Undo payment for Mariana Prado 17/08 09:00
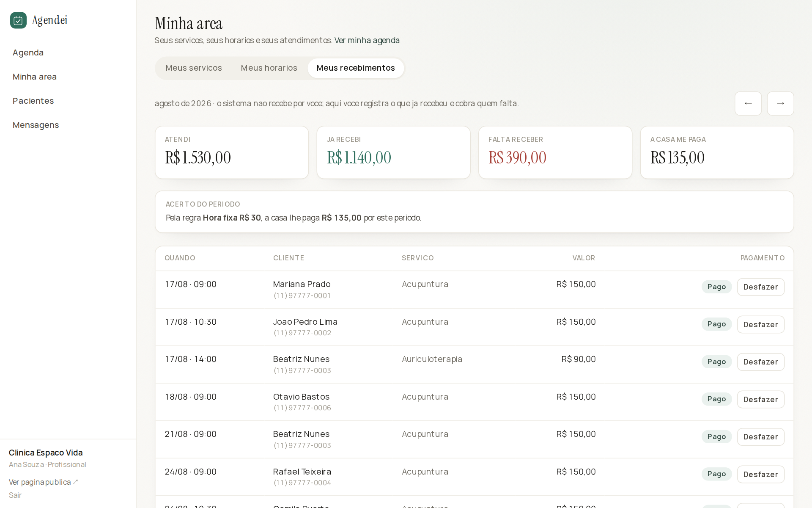Image resolution: width=812 pixels, height=508 pixels. 760,287
